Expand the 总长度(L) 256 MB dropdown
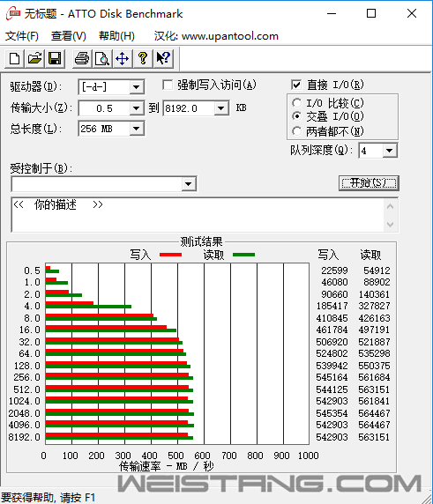 137,129
